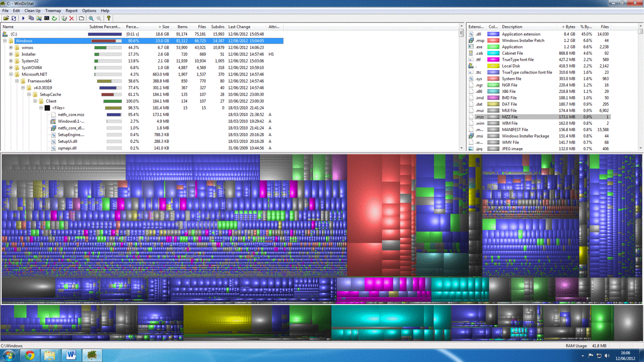This screenshot has height=362, width=644.
Task: Click the extension list vertical scrollbar
Action: 640,87
